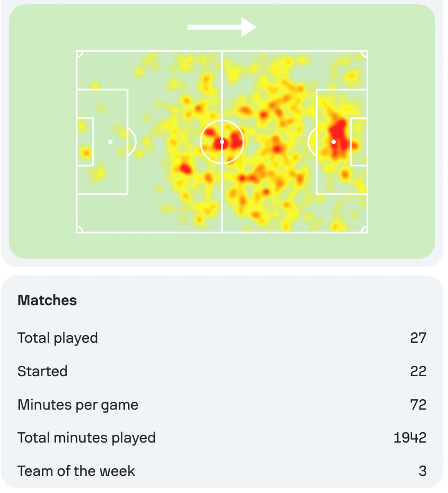Click the left six-yard box
This screenshot has height=493, width=448.
[x=85, y=142]
